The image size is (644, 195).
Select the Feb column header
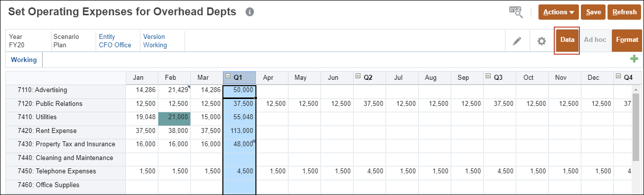(x=175, y=78)
